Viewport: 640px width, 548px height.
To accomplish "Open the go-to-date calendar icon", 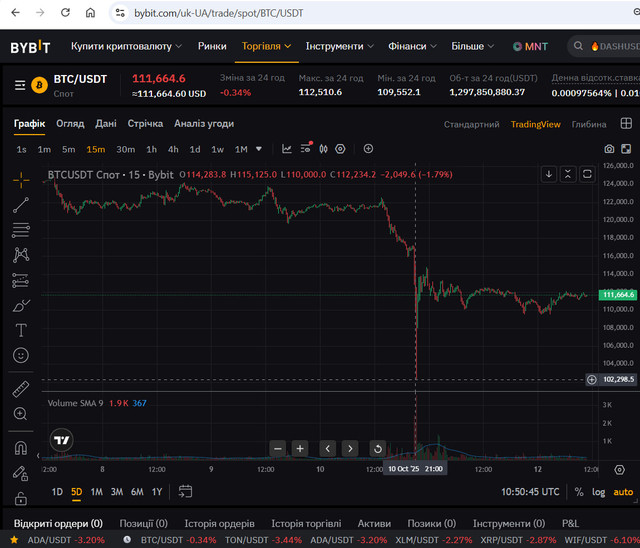I will click(185, 492).
